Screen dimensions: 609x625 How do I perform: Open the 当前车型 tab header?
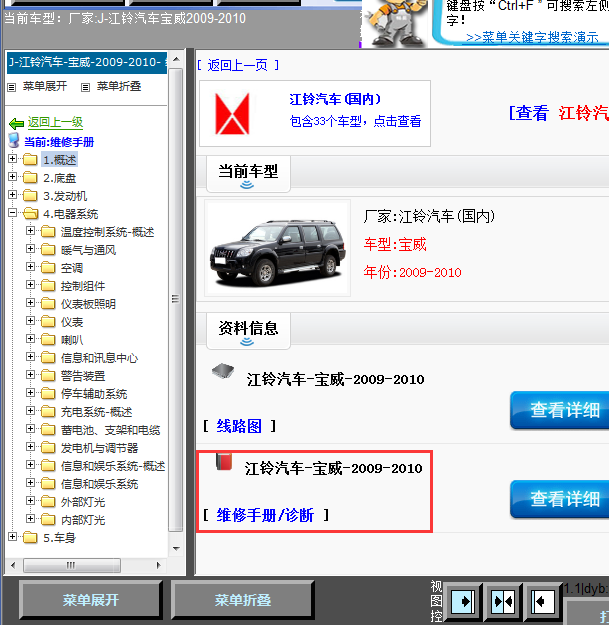click(248, 174)
